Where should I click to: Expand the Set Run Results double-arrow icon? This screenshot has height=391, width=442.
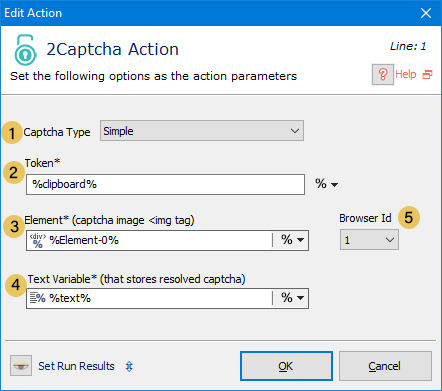[129, 366]
